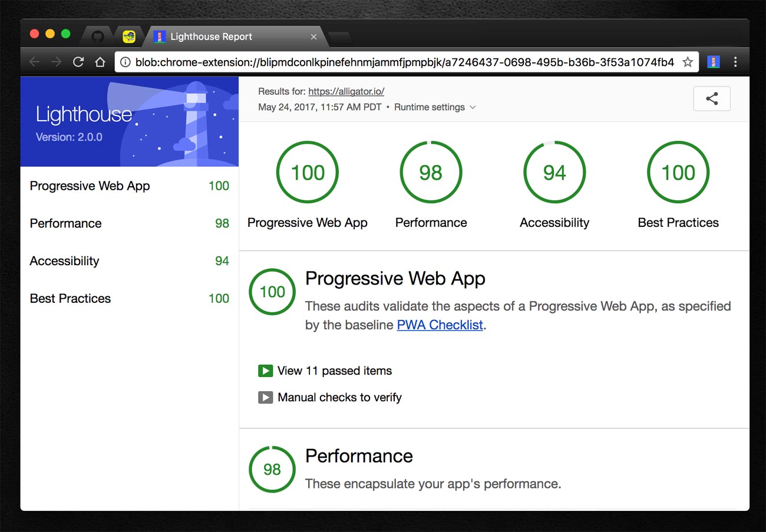Click the top Performance 98 score gauge

point(431,173)
